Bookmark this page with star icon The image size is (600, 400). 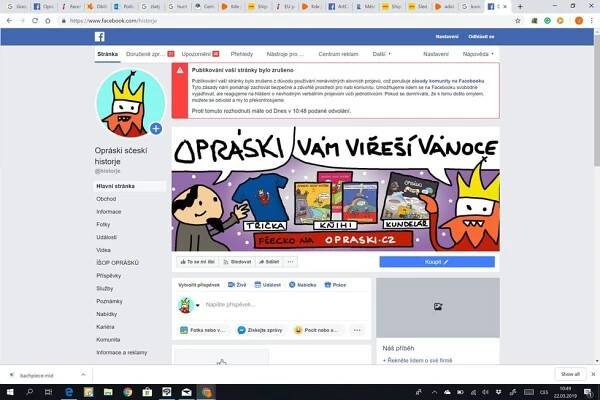517,19
